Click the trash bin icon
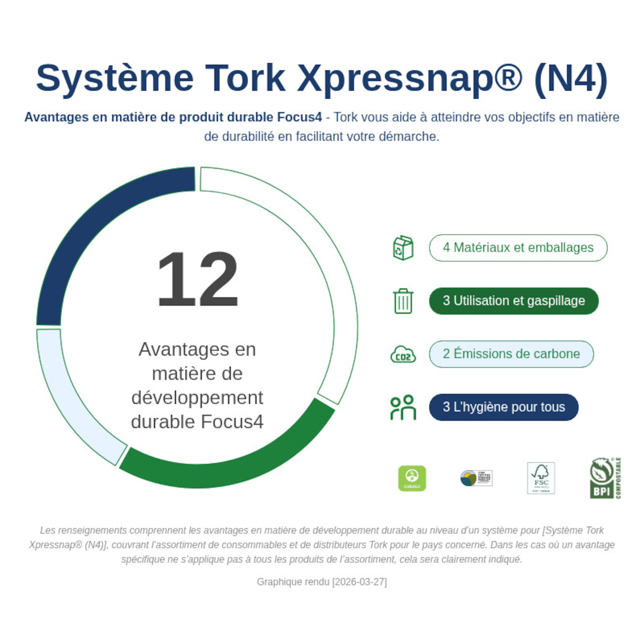The image size is (644, 644). click(x=403, y=301)
